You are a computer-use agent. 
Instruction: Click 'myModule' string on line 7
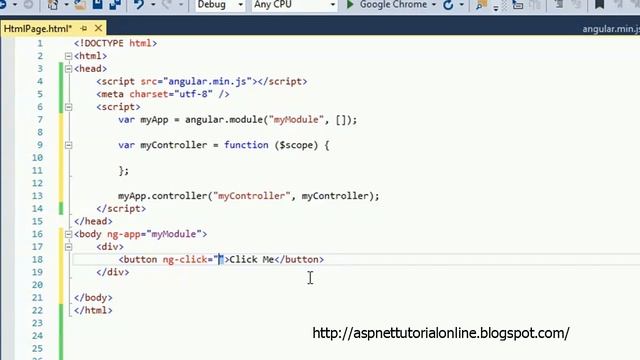[296, 120]
